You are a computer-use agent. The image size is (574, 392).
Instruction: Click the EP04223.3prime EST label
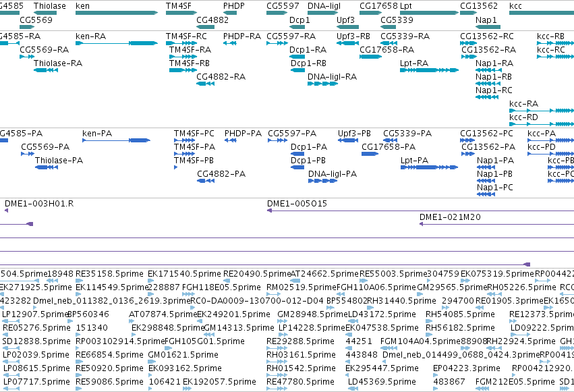click(466, 368)
